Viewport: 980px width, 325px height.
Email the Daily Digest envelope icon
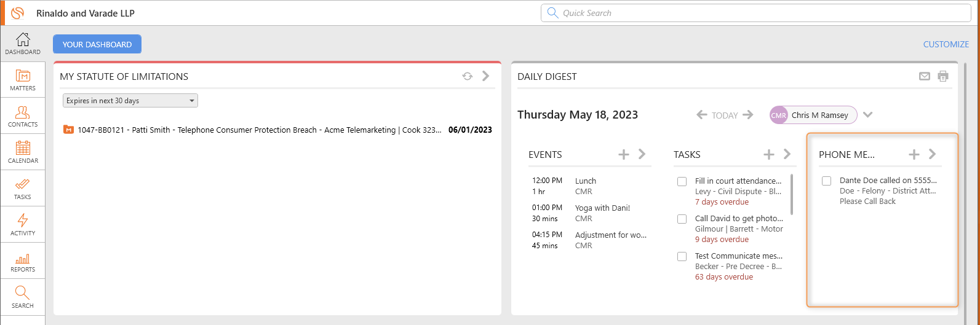(x=924, y=76)
